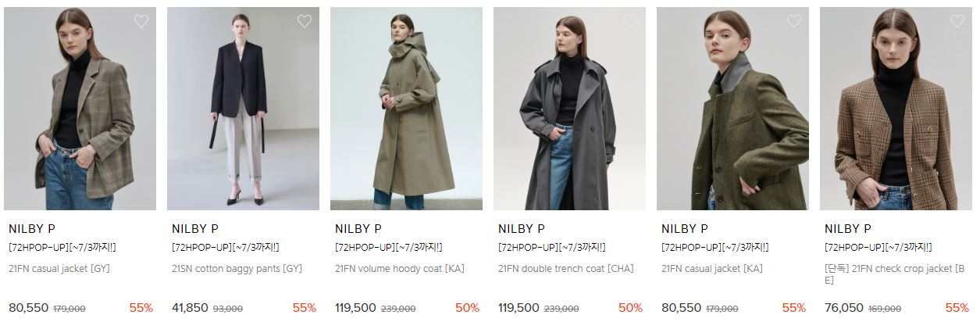Open link 21SN cotton baggy pants [GY]
Viewport: 980px width, 322px height.
click(237, 269)
